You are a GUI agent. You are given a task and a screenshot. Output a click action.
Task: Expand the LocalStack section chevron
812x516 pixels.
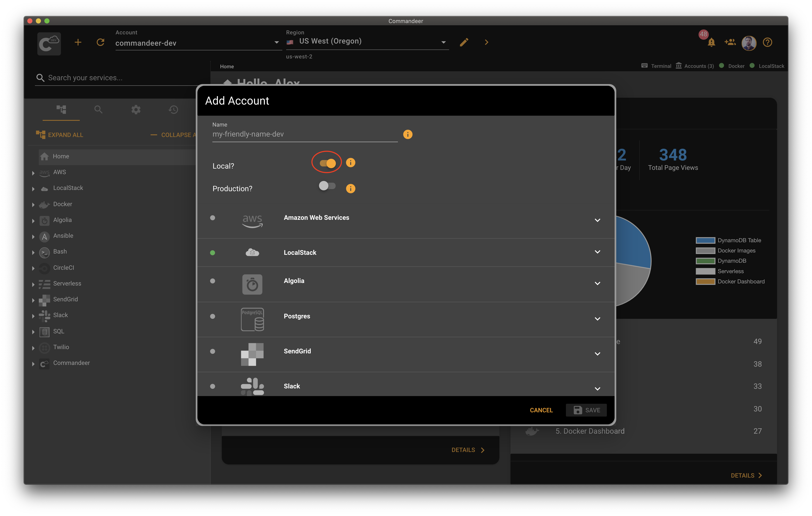(x=597, y=252)
